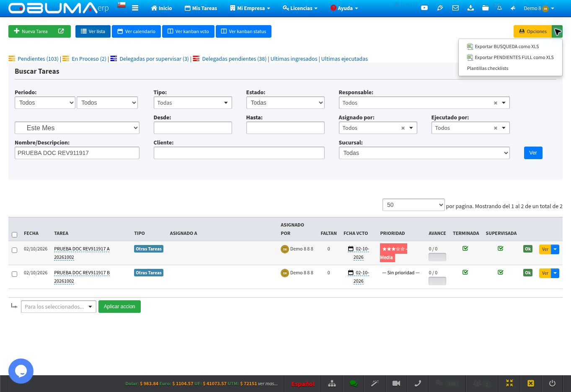Open the Mi Empresa menu
Viewport: 571px width, 392px height.
250,8
